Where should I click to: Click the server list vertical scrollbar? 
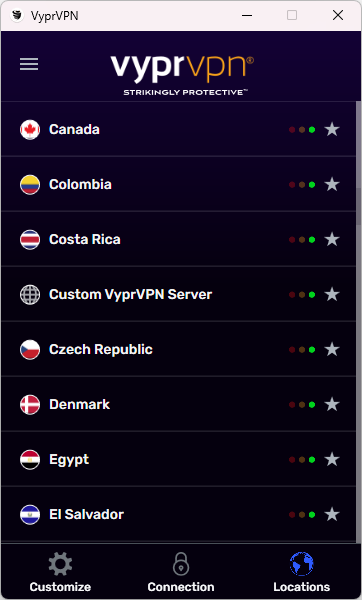(358, 321)
